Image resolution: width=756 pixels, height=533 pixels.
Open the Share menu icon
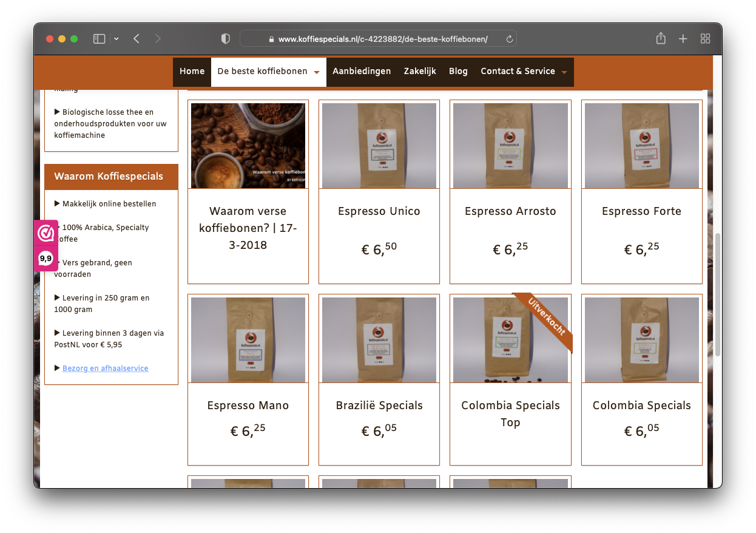661,38
